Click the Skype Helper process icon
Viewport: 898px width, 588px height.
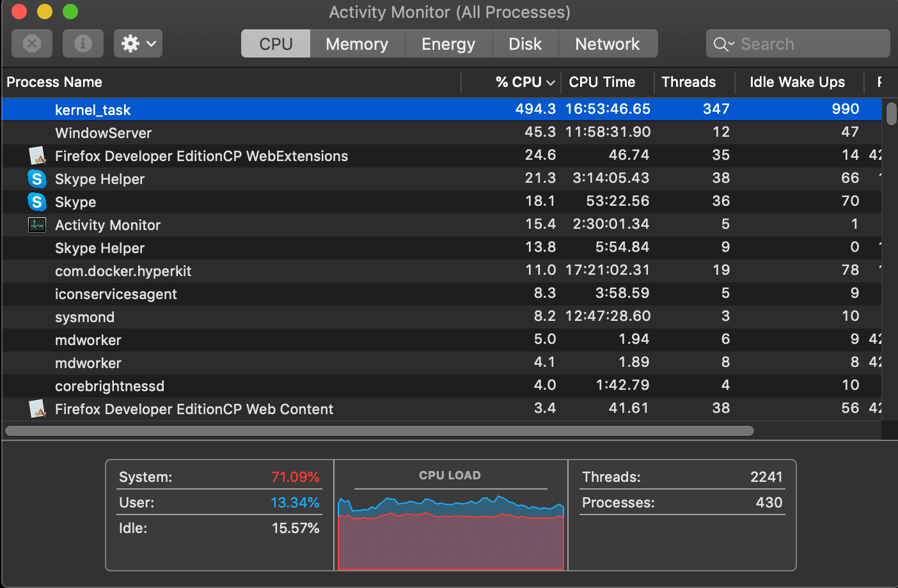click(37, 178)
